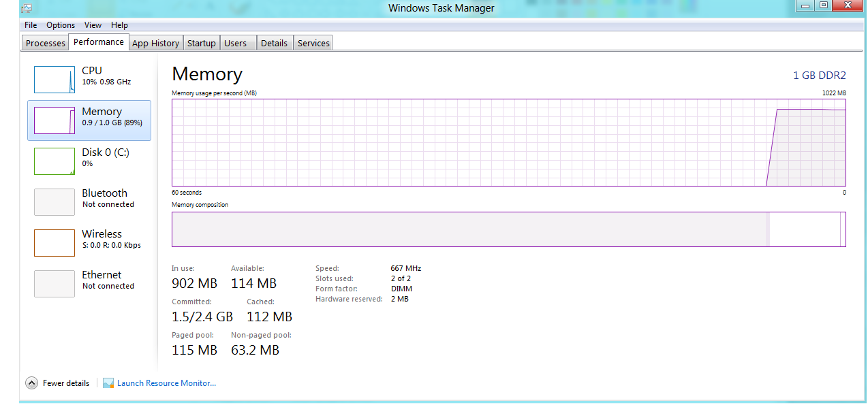Screen dimensions: 868x405
Task: Select the Performance tab
Action: (99, 42)
